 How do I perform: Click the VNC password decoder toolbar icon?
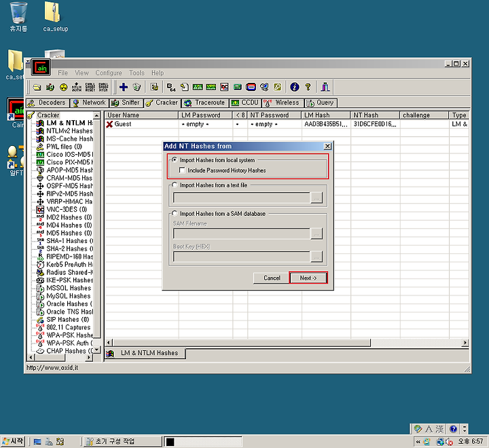[224, 87]
